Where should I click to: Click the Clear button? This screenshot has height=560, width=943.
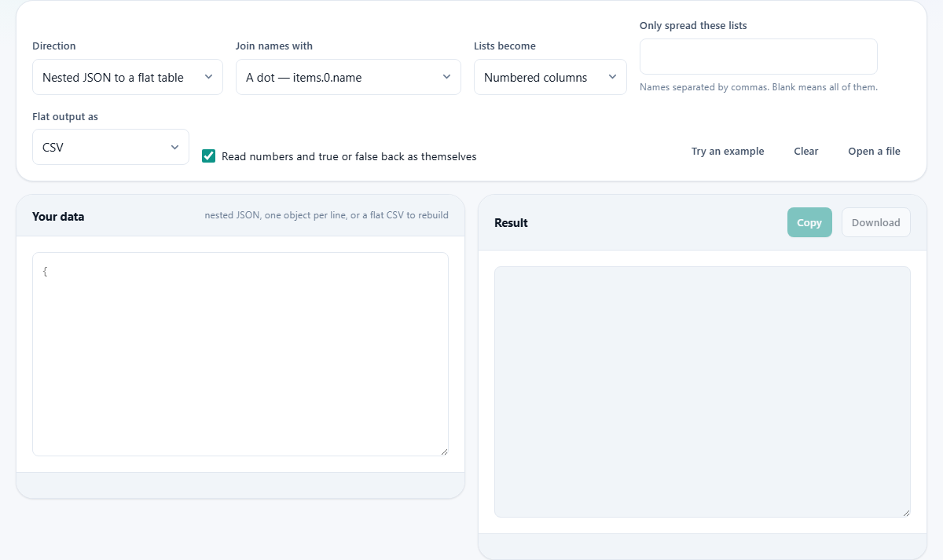coord(806,152)
